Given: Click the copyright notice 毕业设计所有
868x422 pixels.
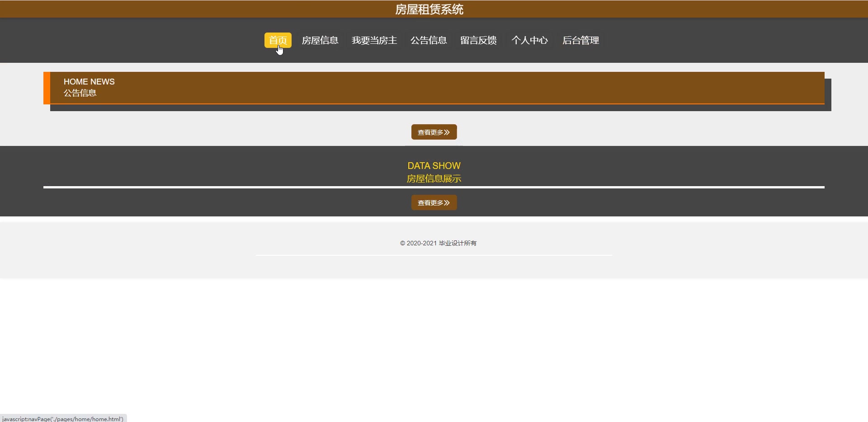Looking at the screenshot, I should coord(438,243).
